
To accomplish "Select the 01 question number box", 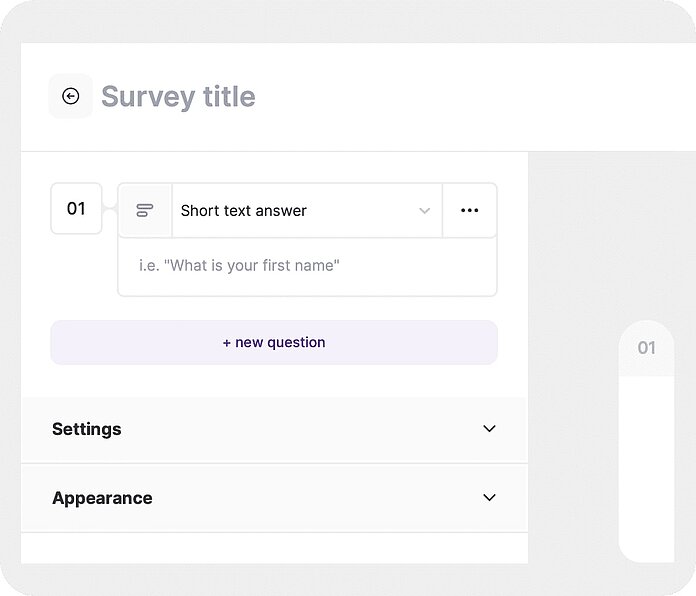I will click(x=76, y=209).
